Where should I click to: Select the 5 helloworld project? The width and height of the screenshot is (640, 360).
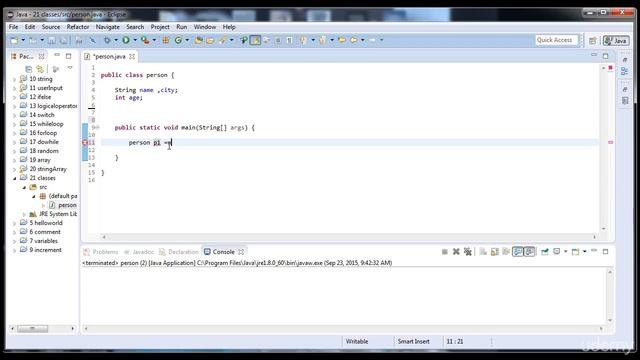(41, 223)
